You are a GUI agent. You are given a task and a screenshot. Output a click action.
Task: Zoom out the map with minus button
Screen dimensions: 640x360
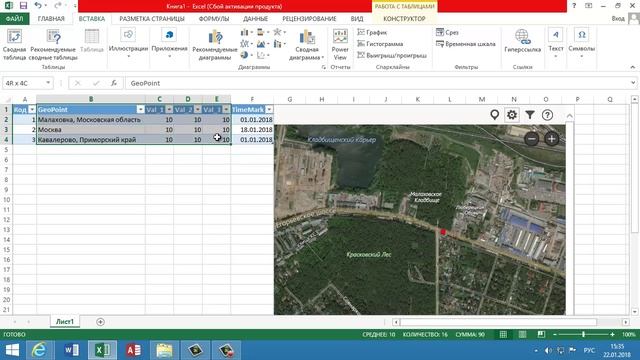532,139
